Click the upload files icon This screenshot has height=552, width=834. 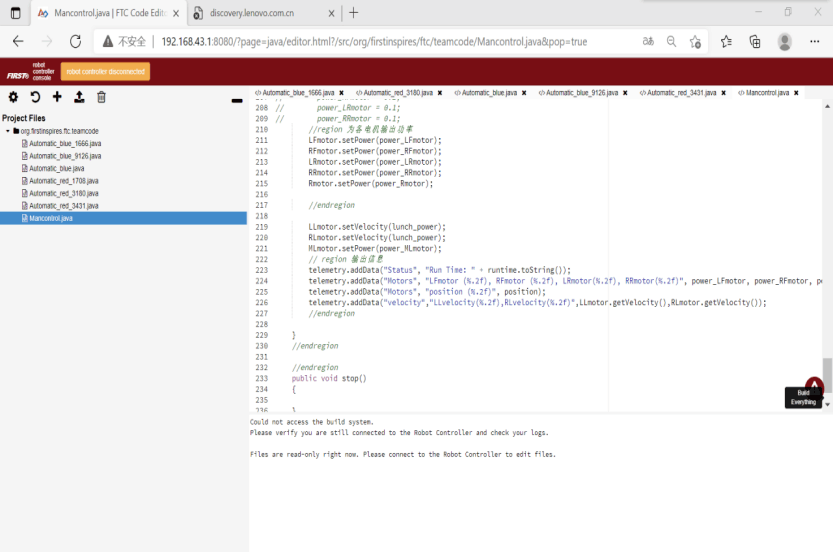79,97
